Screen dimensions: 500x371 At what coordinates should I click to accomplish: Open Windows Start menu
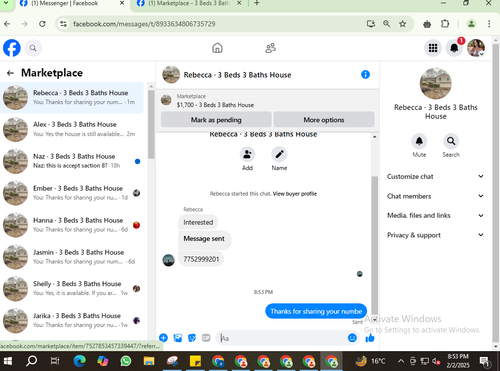[x=7, y=361]
